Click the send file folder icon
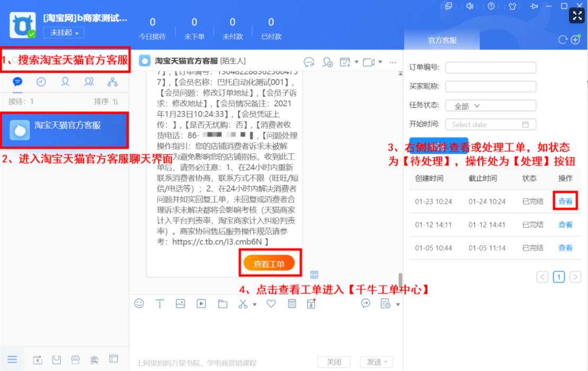Viewport: 588px width, 371px height. [223, 304]
